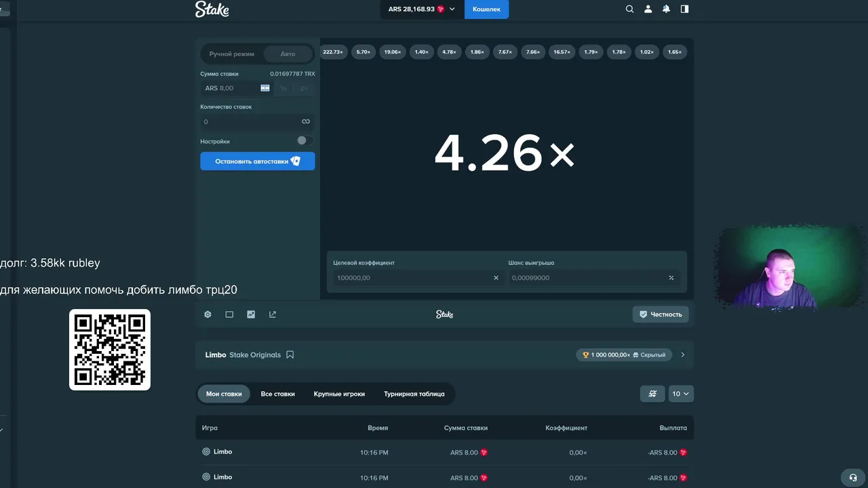Switch to Авто mode

click(x=288, y=54)
